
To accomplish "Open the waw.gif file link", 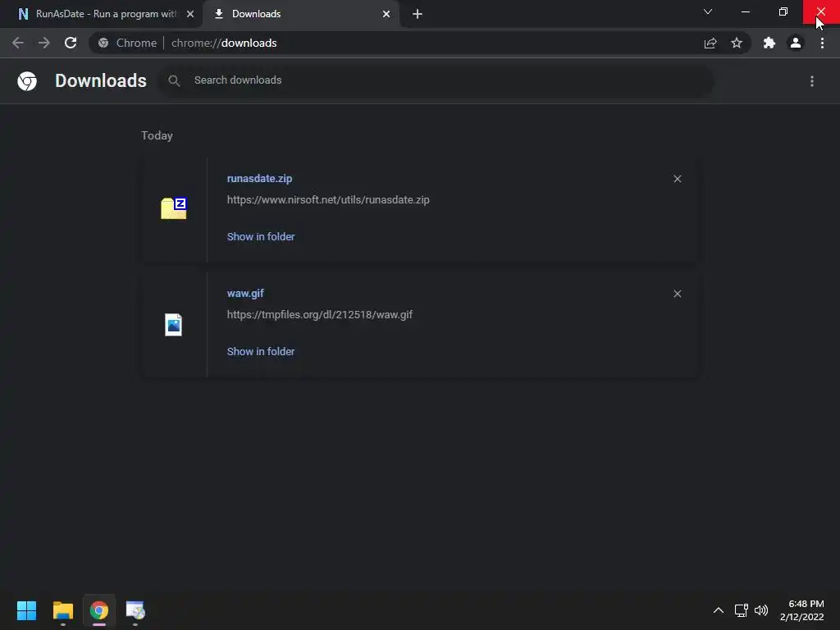I will coord(245,293).
